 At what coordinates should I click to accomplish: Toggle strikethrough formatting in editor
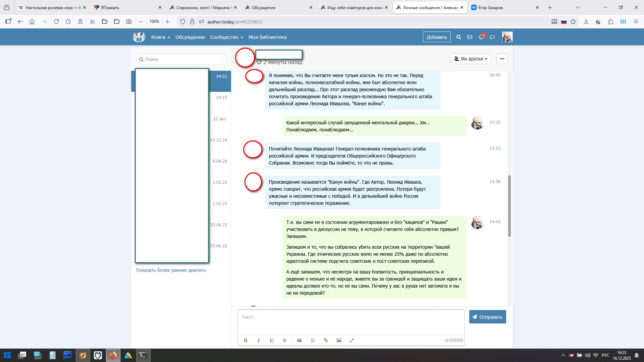pos(284,340)
